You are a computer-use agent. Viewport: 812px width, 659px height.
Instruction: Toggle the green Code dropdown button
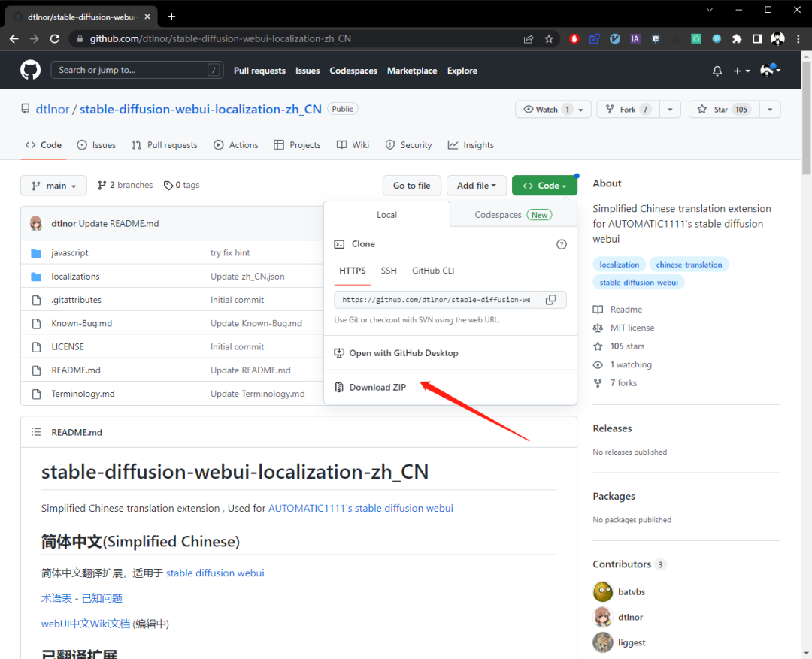(544, 186)
